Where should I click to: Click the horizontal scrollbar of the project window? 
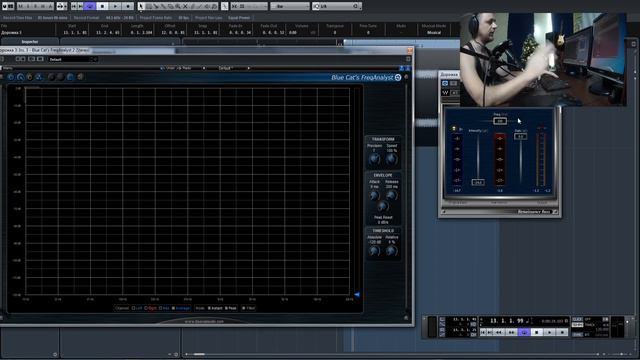click(x=392, y=354)
